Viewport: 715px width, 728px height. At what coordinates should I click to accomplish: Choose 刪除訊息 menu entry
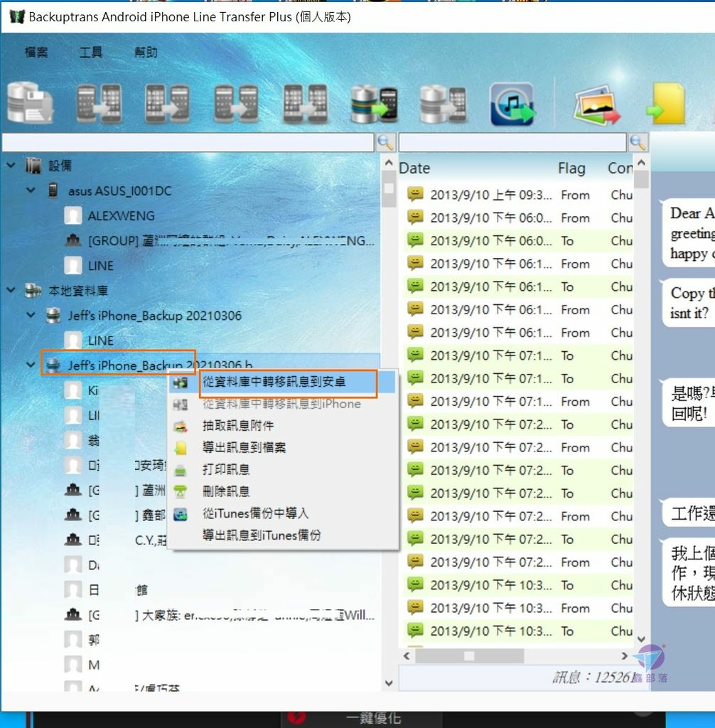tap(281, 491)
